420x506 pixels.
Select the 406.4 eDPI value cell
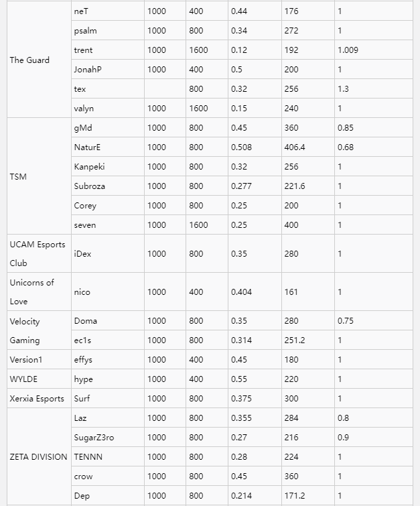(295, 147)
